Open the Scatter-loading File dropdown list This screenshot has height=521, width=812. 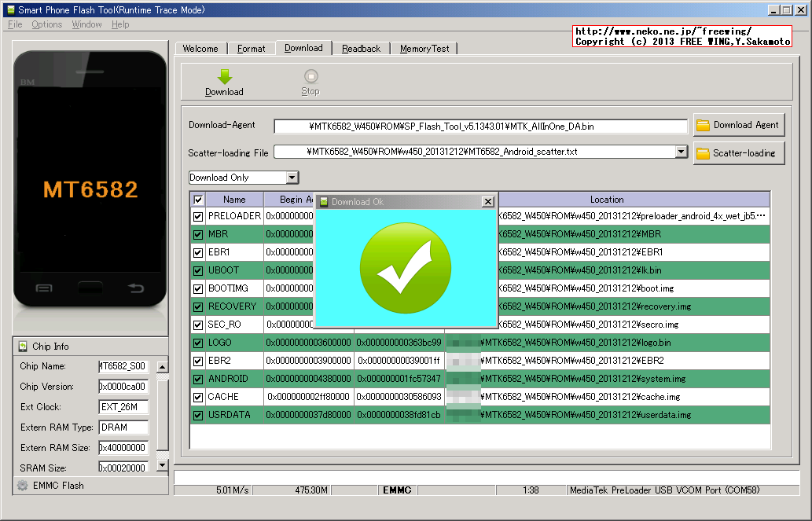point(681,152)
